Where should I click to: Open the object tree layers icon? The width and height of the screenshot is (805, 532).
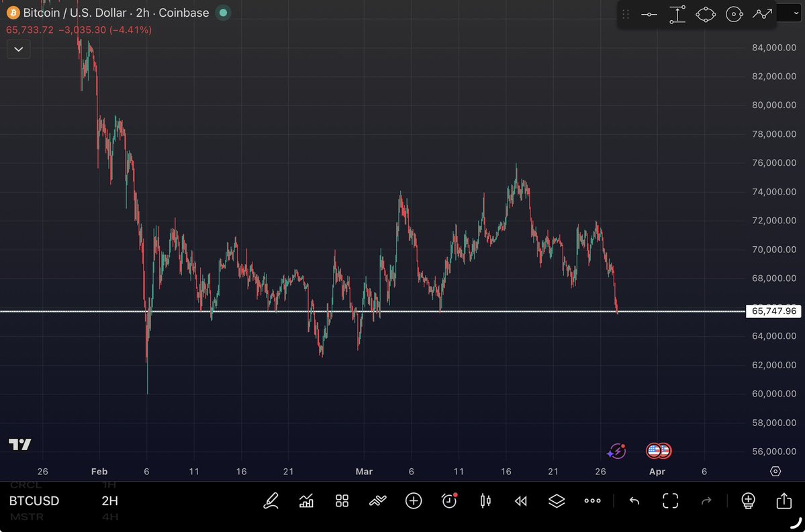(557, 500)
